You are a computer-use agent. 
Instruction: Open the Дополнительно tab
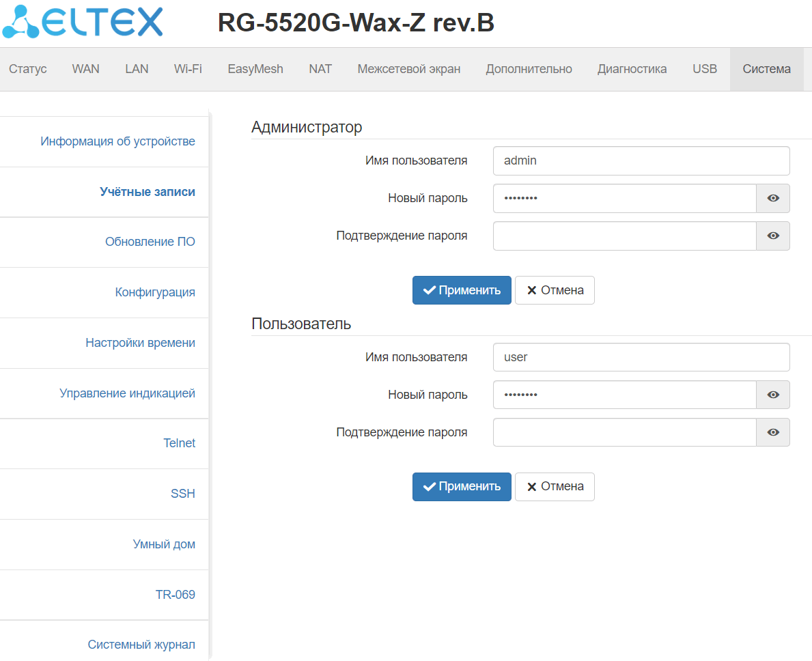pos(529,70)
